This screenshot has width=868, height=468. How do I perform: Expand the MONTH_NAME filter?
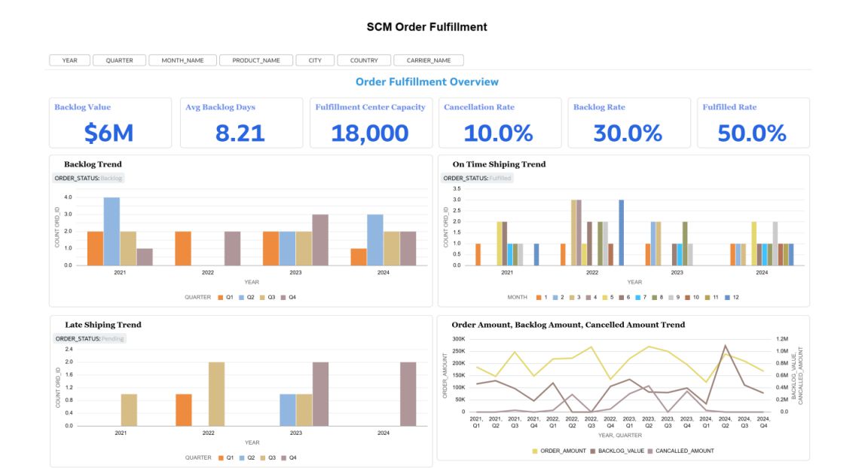pos(182,60)
